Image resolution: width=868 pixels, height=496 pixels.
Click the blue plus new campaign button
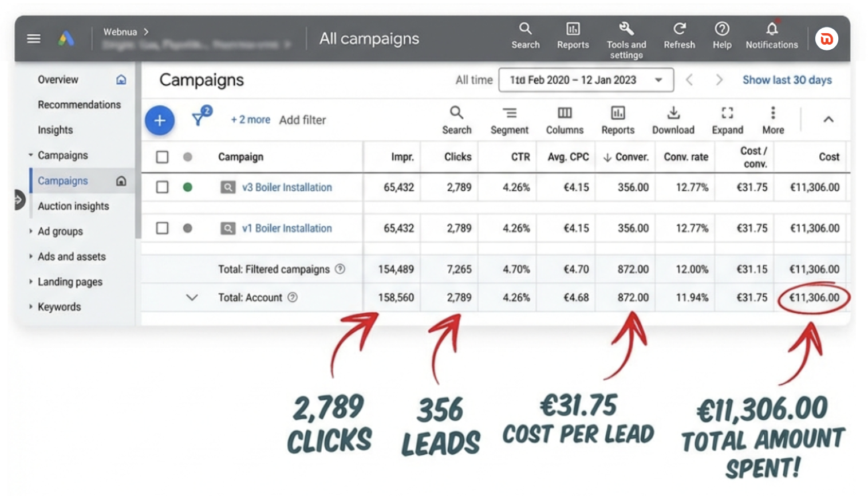160,120
